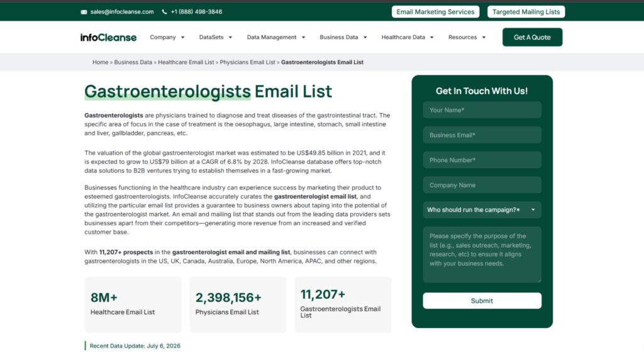Open the Business Data menu
Image resolution: width=644 pixels, height=362 pixels.
coord(343,37)
